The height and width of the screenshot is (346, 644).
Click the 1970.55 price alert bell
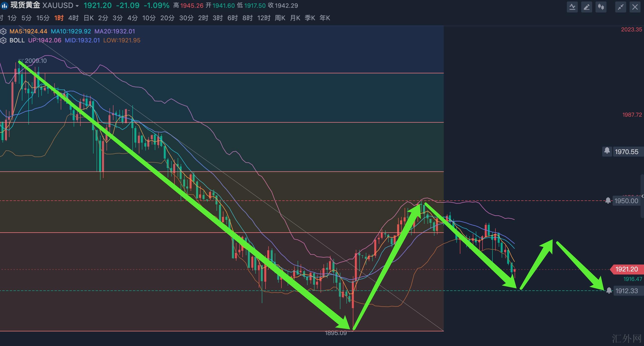(x=607, y=151)
